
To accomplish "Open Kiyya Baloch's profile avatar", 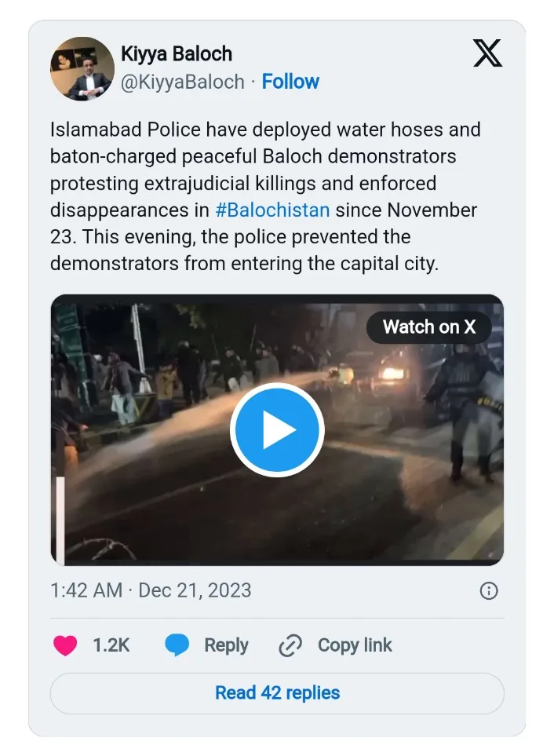I will [x=82, y=68].
